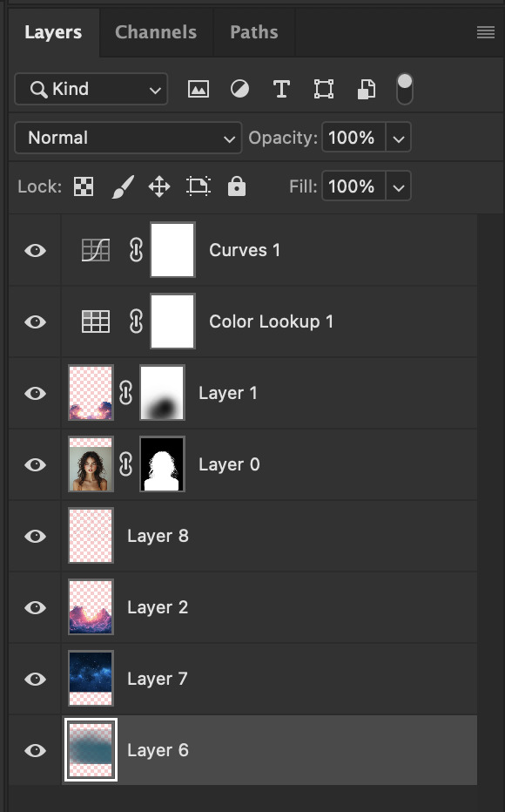Hide the Color Lookup 1 layer
Screen dimensions: 505x812
point(35,322)
